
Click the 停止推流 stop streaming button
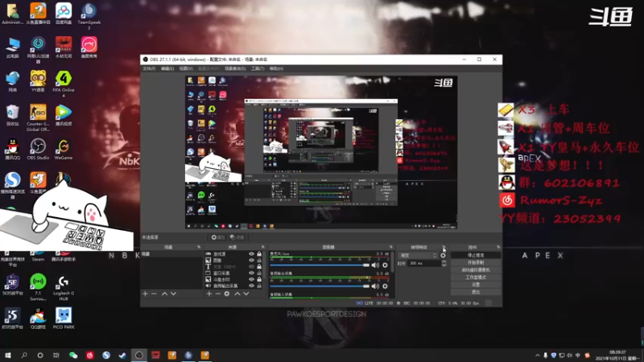tap(476, 255)
